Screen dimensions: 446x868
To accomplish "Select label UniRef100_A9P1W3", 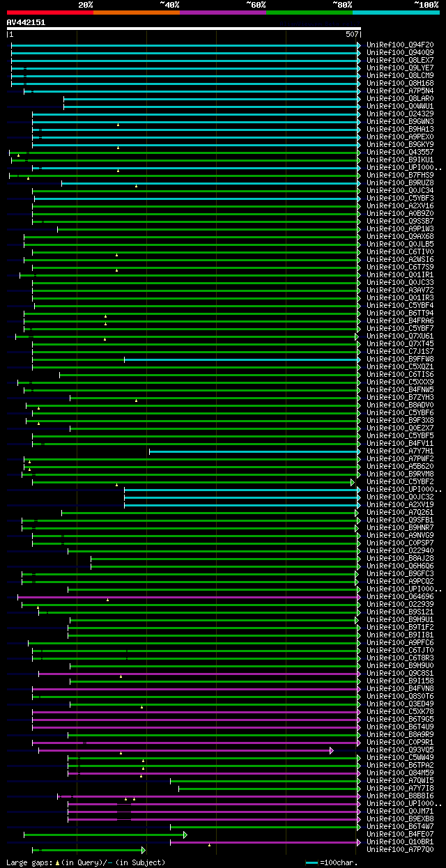I will pos(399,229).
